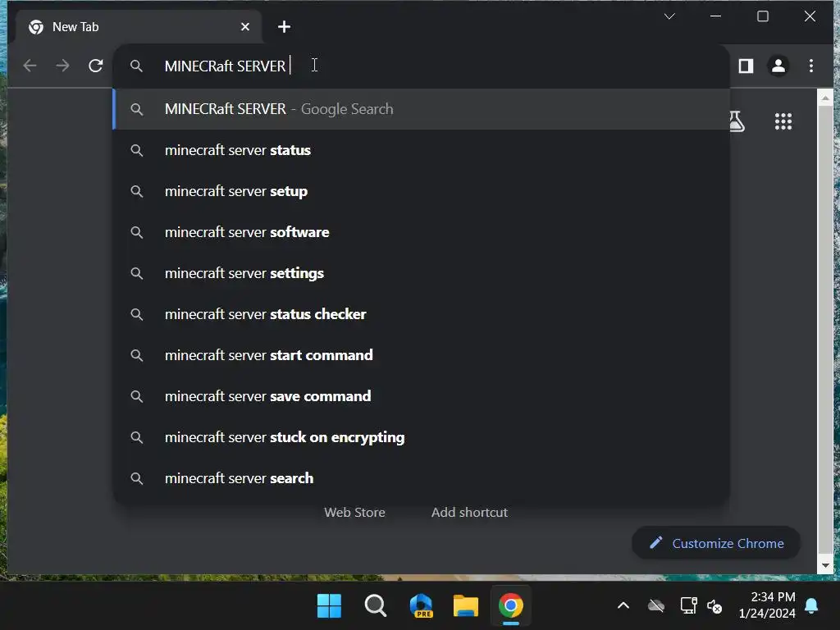Open the Chrome side panel icon
Viewport: 840px width, 630px height.
tap(746, 66)
